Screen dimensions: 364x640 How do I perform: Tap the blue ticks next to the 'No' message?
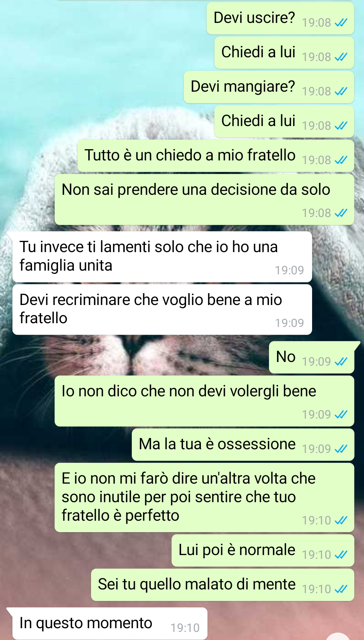point(341,362)
